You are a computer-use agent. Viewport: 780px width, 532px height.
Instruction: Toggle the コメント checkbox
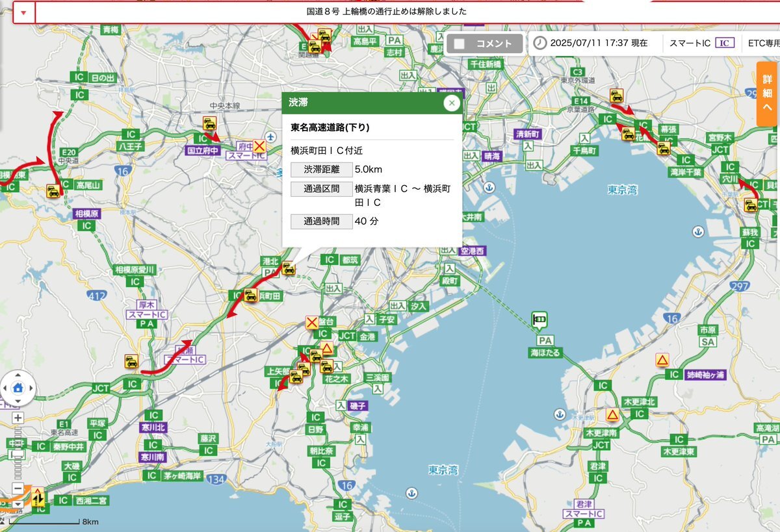(460, 44)
